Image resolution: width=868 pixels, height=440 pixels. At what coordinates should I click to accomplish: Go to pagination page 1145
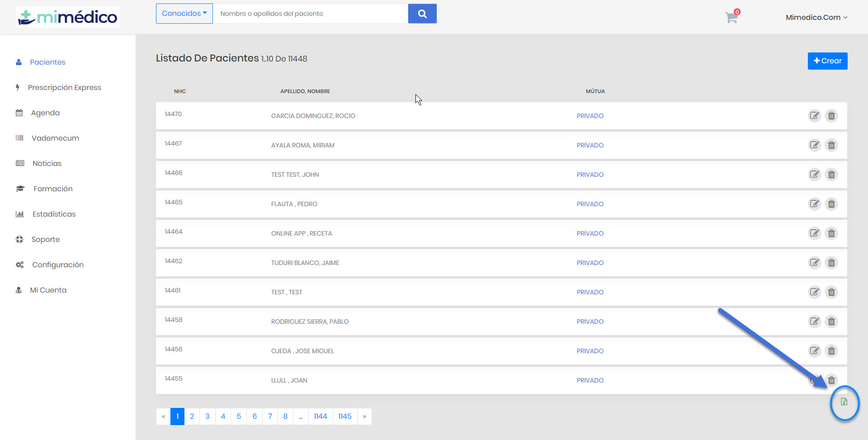coord(344,416)
